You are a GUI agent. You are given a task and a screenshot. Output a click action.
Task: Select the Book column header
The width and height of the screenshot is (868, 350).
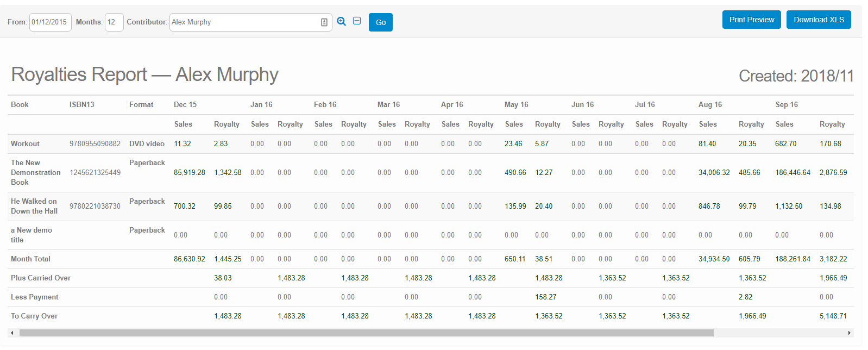click(20, 104)
